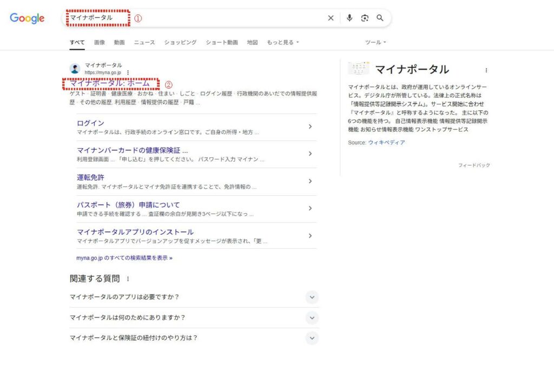Open the もっと見る dropdown
The height and width of the screenshot is (392, 554).
click(282, 42)
